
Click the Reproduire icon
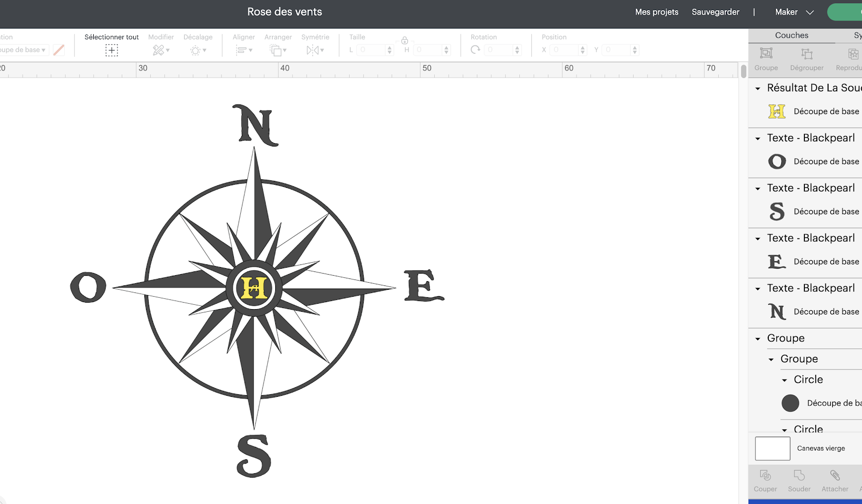pos(853,53)
